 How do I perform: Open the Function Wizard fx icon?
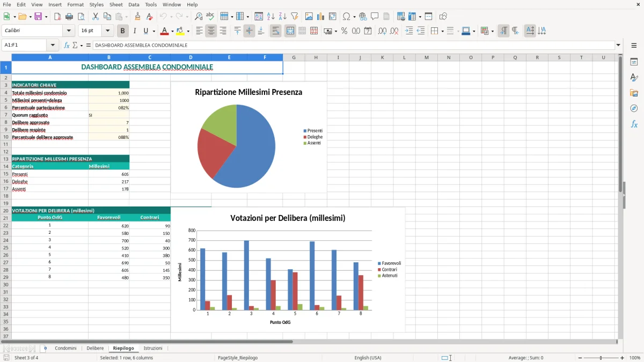coord(67,45)
